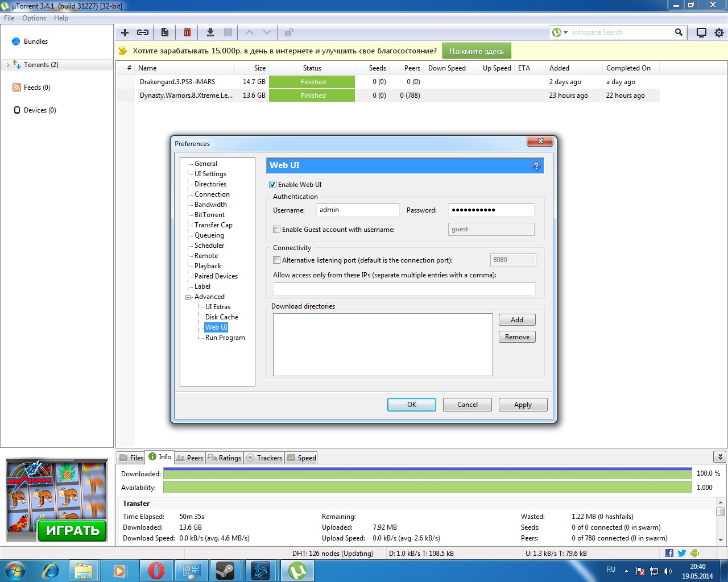728x582 pixels.
Task: Collapse the detail pane chevron button
Action: click(x=719, y=456)
